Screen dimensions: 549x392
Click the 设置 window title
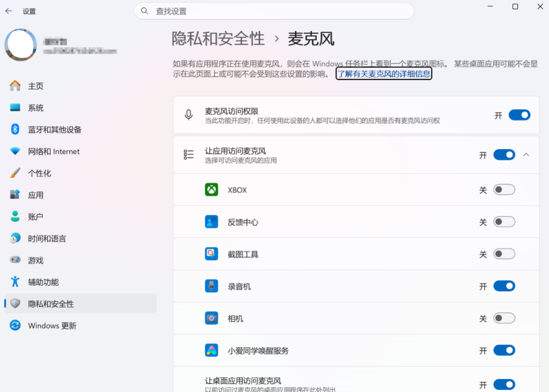29,11
